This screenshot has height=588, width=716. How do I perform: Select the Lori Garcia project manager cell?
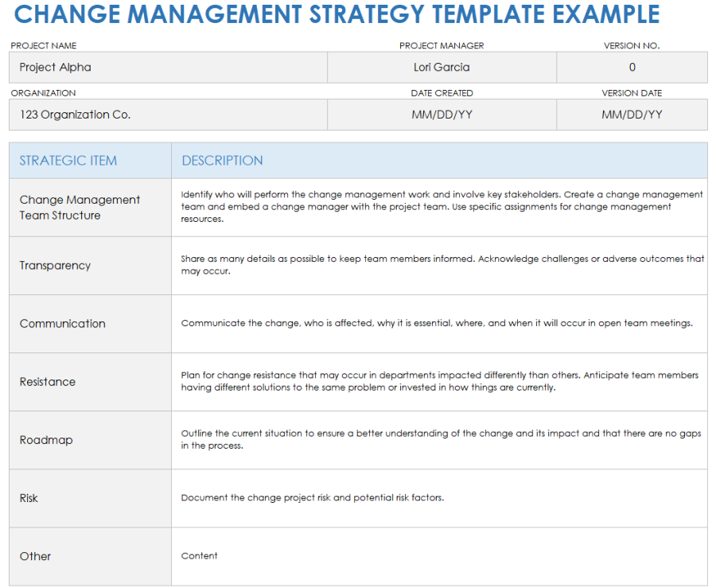[442, 67]
